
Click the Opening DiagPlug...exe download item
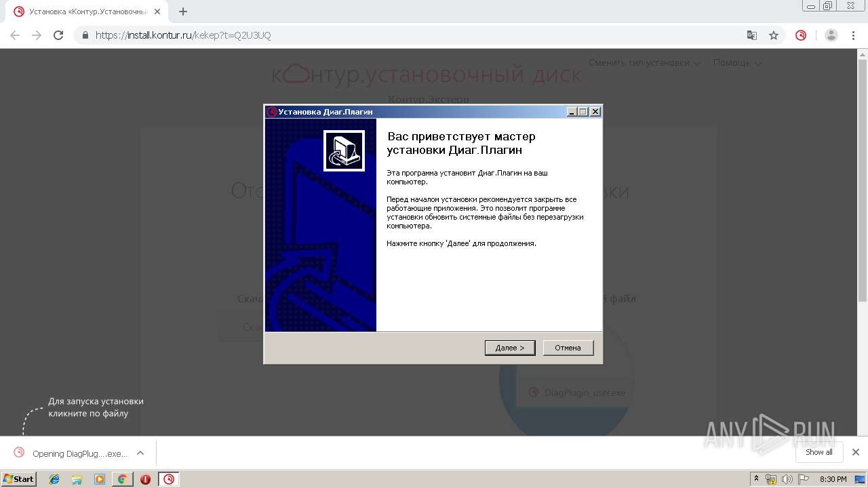70,453
